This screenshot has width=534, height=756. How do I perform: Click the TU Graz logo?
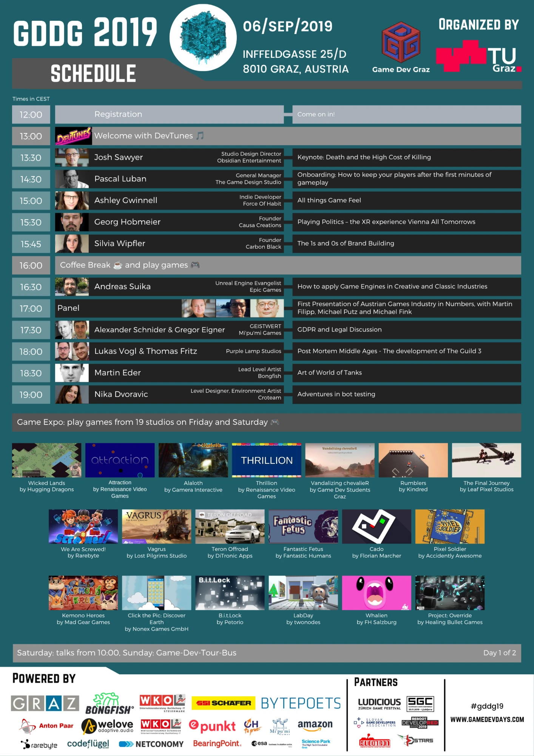(x=479, y=56)
